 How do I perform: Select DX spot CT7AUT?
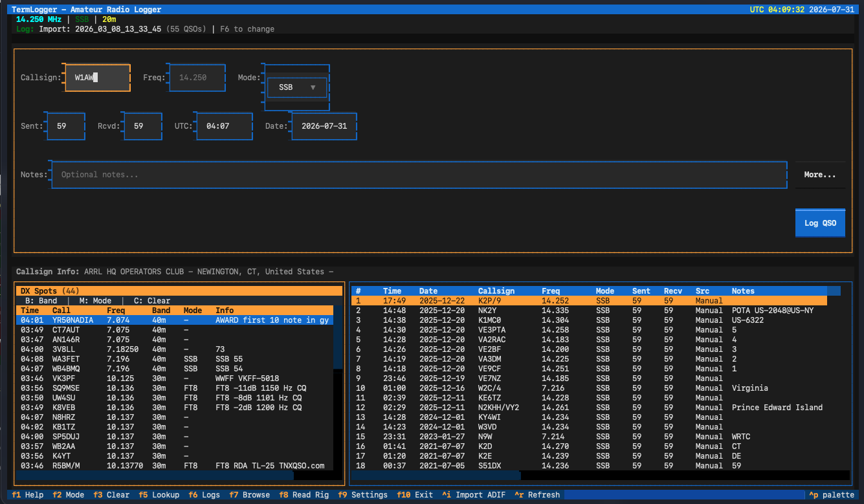click(175, 330)
